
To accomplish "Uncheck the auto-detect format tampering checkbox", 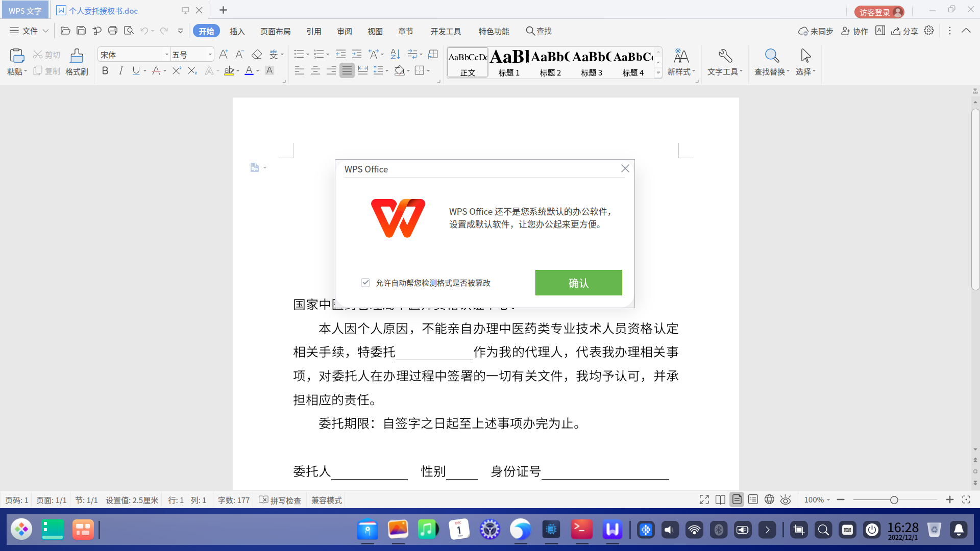I will pos(365,283).
